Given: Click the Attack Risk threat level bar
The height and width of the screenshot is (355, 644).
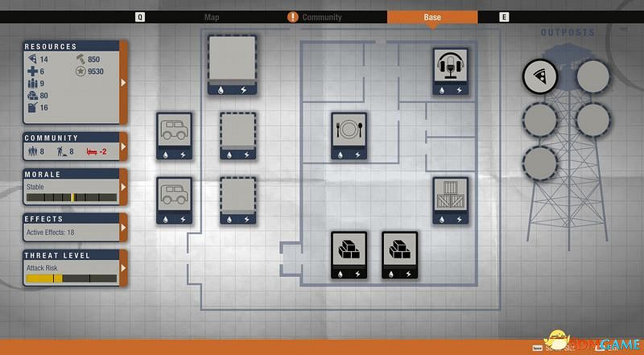Looking at the screenshot, I should tap(71, 279).
